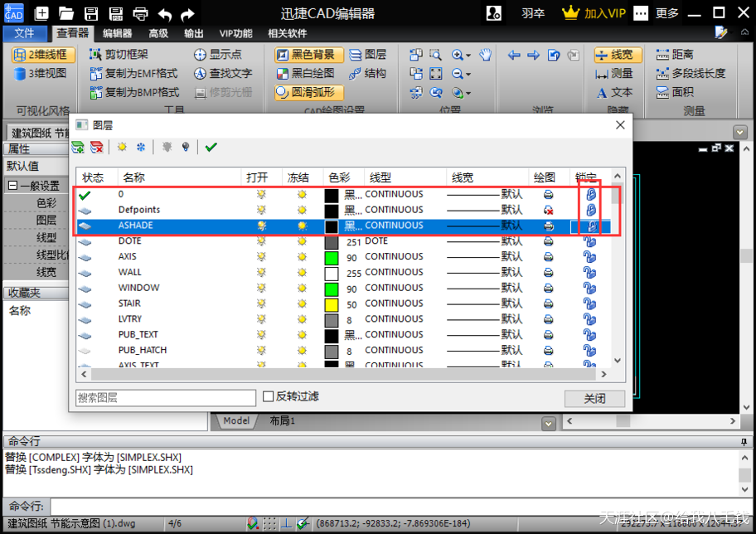The image size is (756, 534).
Task: Select the 多段线长度 measuring tool
Action: point(691,73)
